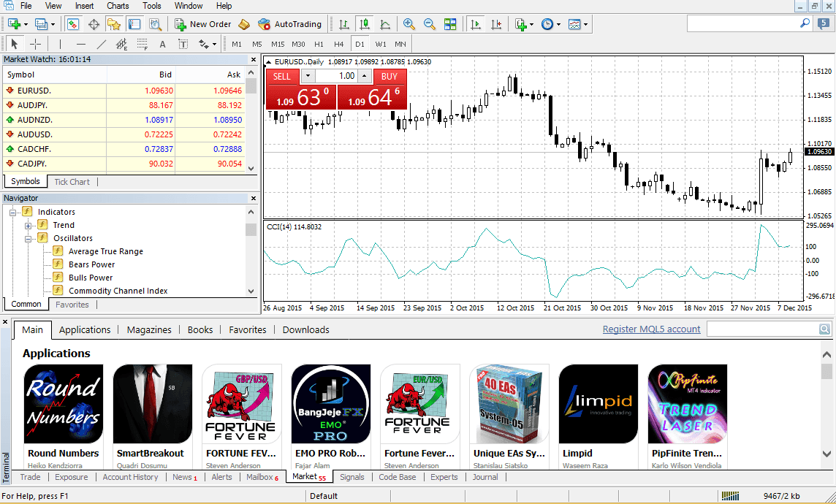This screenshot has width=836, height=504.
Task: Select the Fibonacci Retracement tool
Action: 142,45
